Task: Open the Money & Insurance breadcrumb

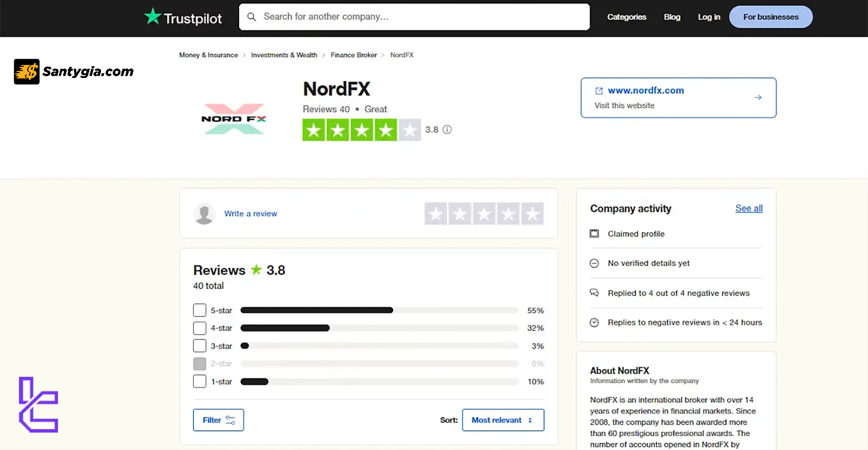Action: [x=208, y=55]
